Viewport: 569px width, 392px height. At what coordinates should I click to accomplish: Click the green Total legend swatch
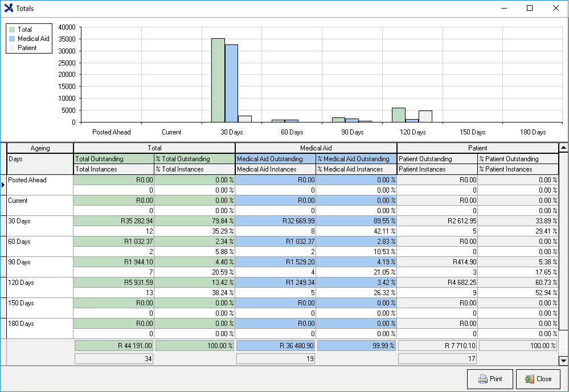(x=12, y=30)
